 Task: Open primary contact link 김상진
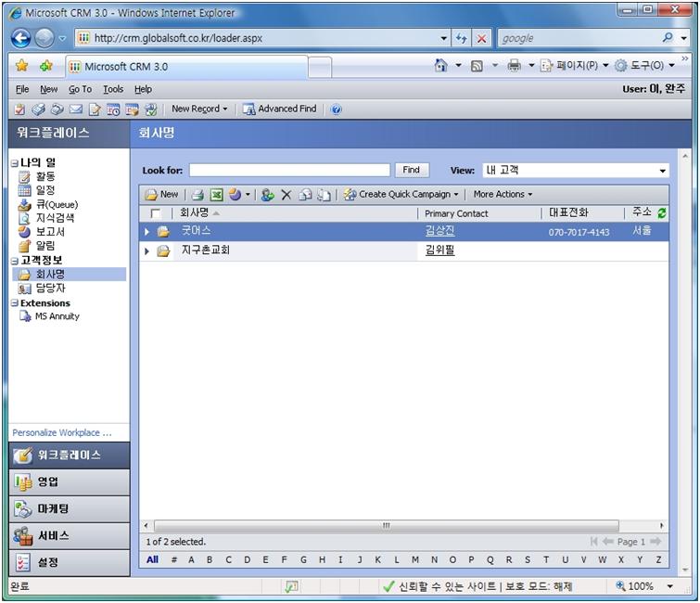click(x=439, y=231)
